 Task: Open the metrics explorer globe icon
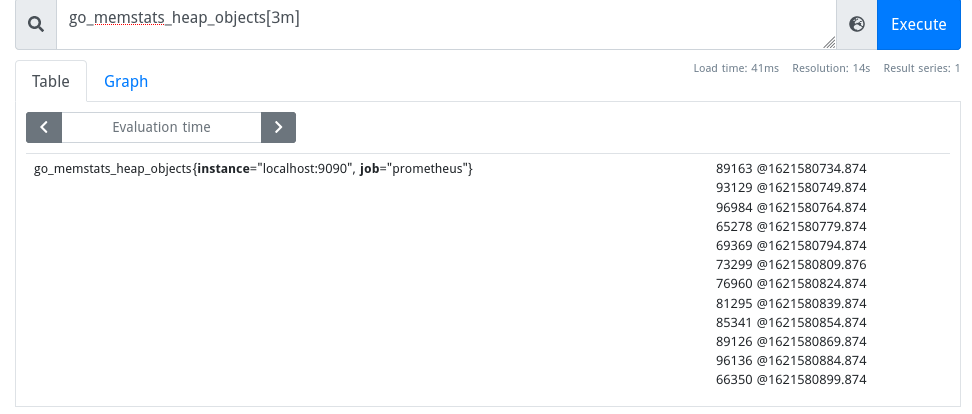857,24
